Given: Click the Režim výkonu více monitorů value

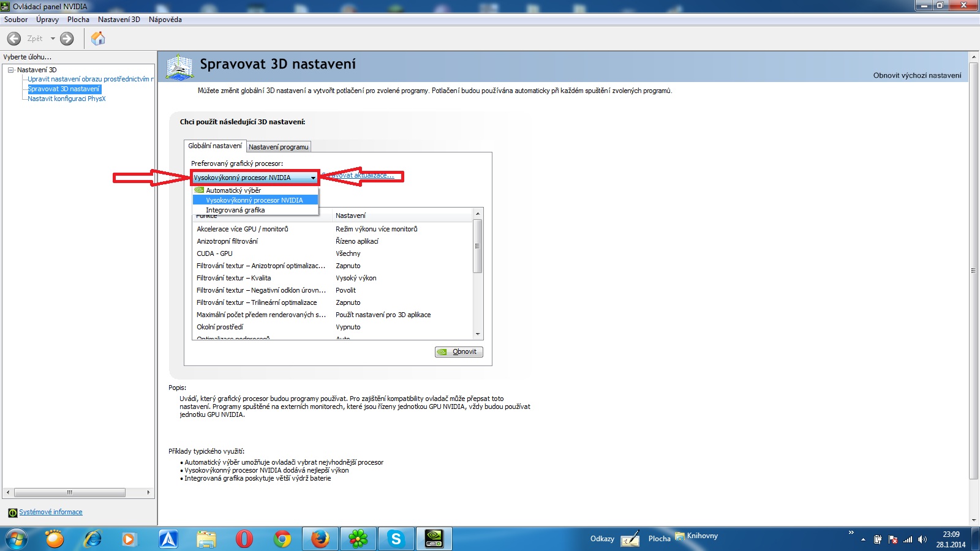Looking at the screenshot, I should 376,229.
